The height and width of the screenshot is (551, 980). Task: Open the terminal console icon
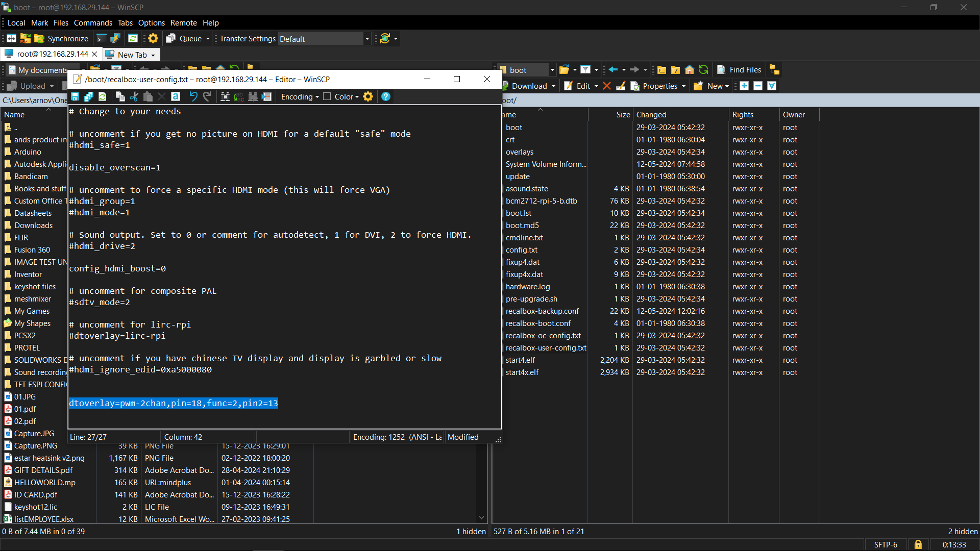(x=102, y=39)
